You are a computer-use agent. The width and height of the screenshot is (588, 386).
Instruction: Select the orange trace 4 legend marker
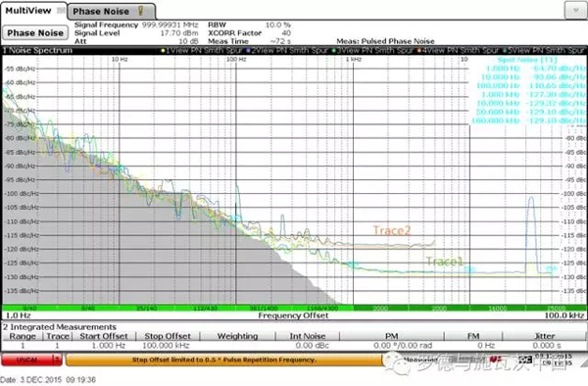pyautogui.click(x=419, y=50)
